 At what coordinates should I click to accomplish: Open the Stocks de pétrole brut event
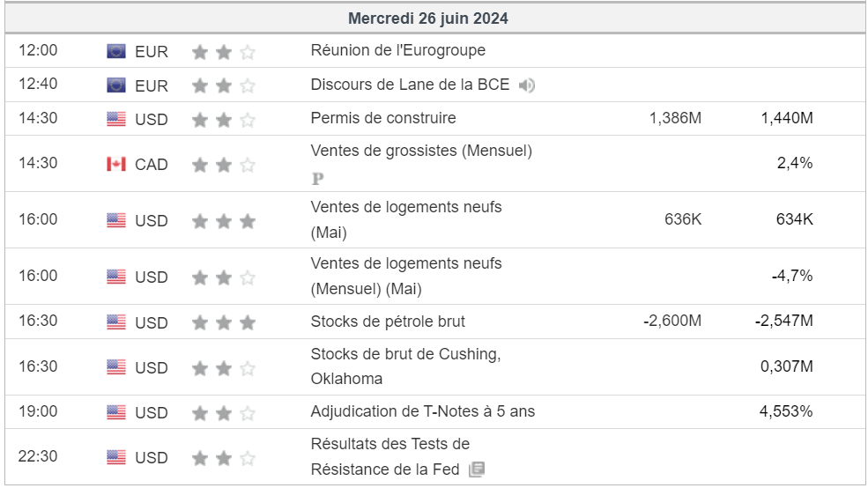tap(388, 322)
